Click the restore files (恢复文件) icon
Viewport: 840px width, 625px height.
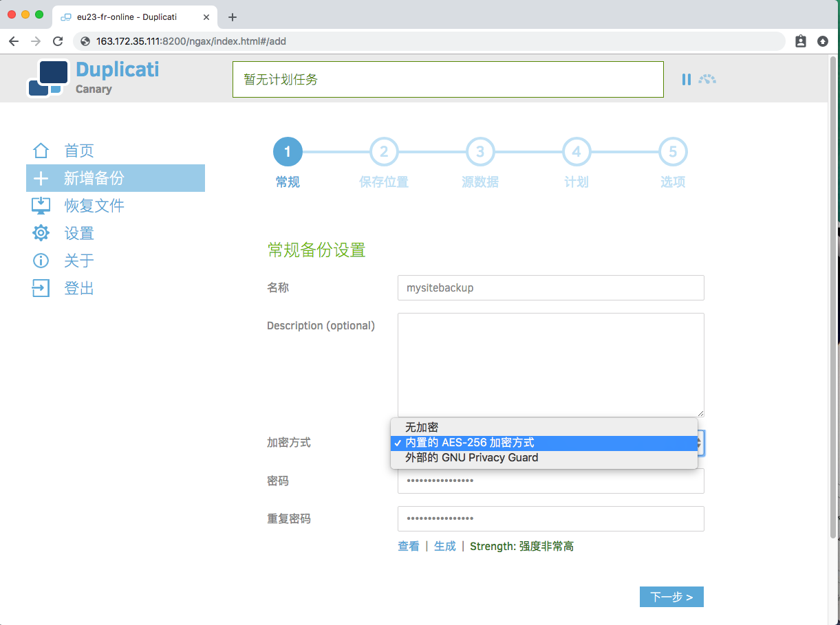(41, 206)
